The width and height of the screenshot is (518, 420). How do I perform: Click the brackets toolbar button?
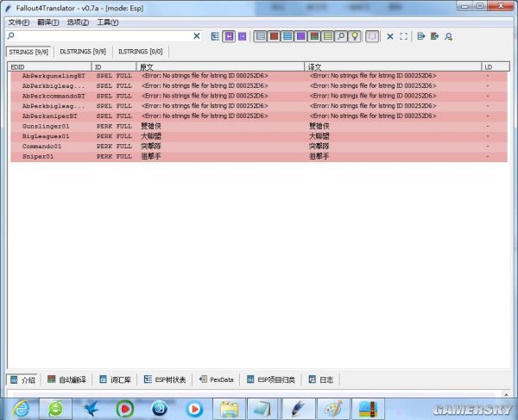[x=372, y=36]
